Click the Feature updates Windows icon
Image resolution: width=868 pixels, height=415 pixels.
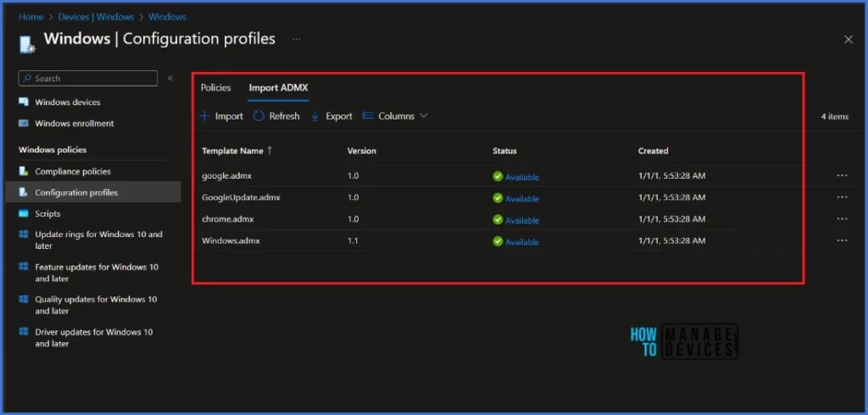pos(23,268)
